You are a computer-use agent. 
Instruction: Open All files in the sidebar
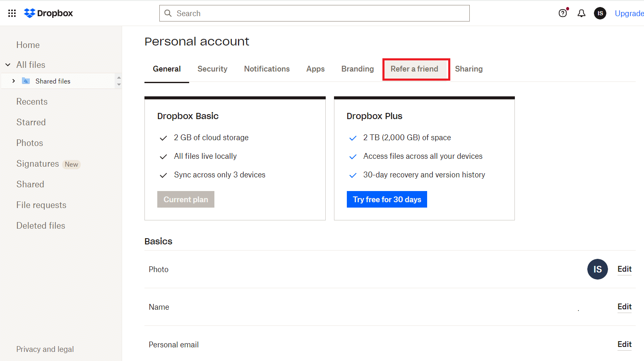point(31,65)
